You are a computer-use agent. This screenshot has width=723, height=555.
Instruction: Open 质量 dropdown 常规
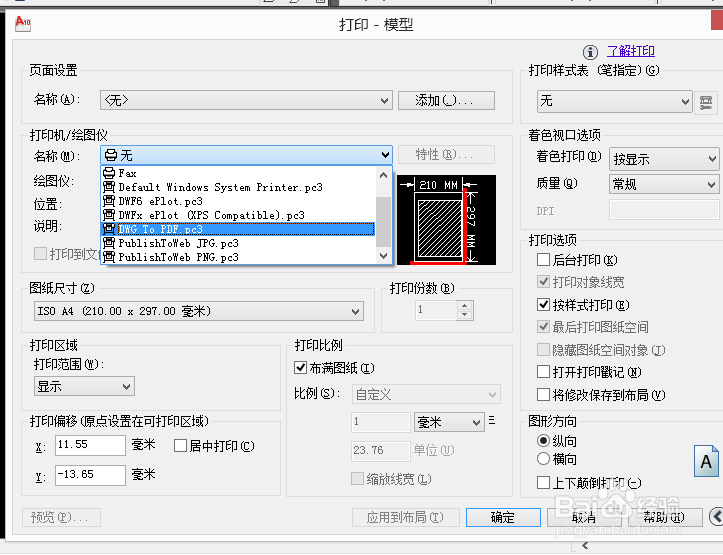[x=664, y=184]
